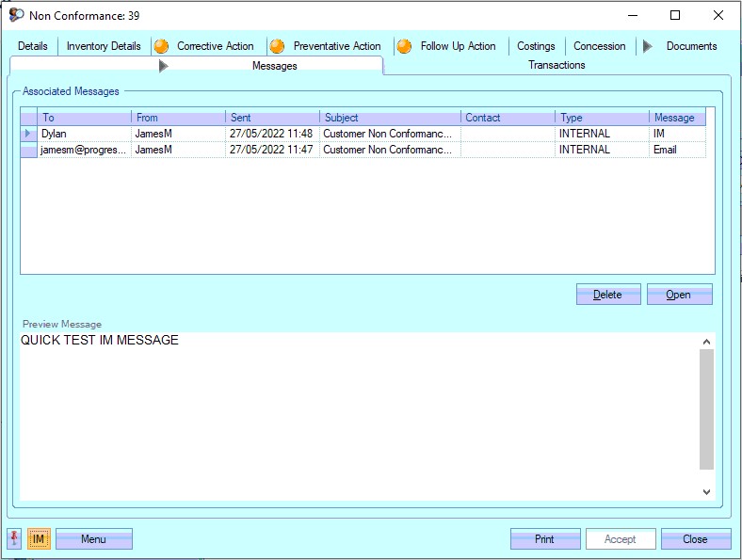Click the Open button for messages
Viewport: 742px width, 560px height.
(x=679, y=295)
